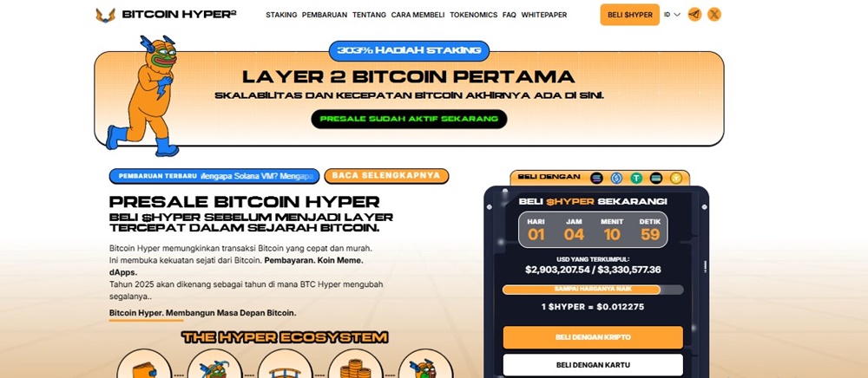This screenshot has width=868, height=378.
Task: Click the Bitcoin Hyper fox logo
Action: (x=105, y=15)
